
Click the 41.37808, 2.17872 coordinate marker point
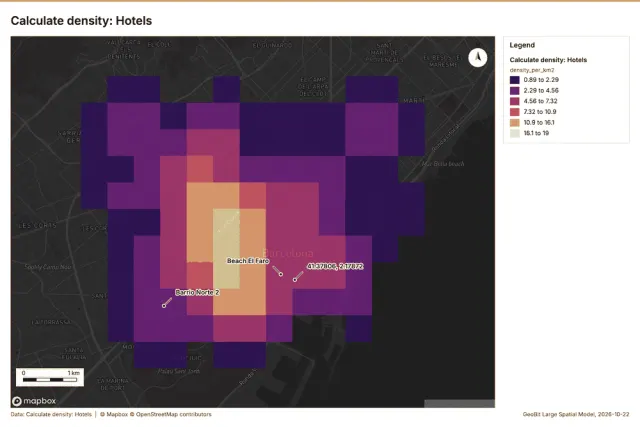[295, 280]
